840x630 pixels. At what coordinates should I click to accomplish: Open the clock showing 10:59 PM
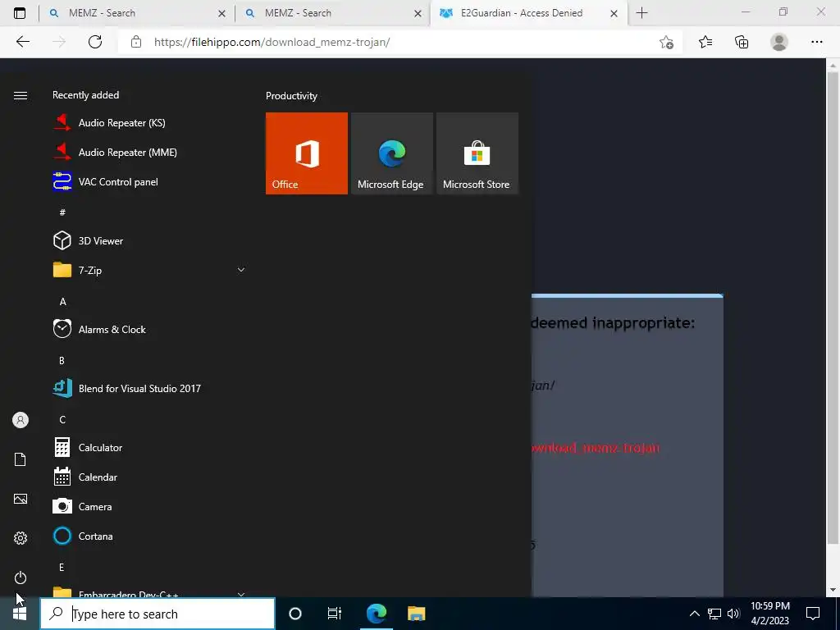(x=769, y=614)
